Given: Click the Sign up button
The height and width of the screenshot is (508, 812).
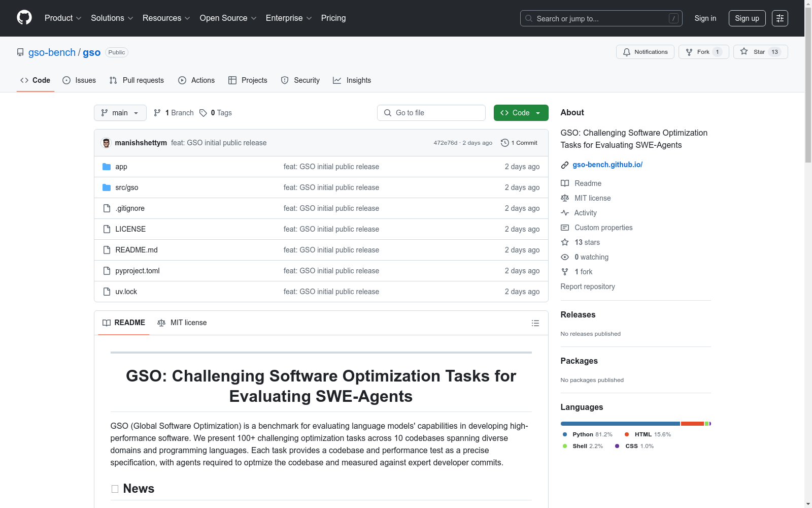Looking at the screenshot, I should (747, 18).
